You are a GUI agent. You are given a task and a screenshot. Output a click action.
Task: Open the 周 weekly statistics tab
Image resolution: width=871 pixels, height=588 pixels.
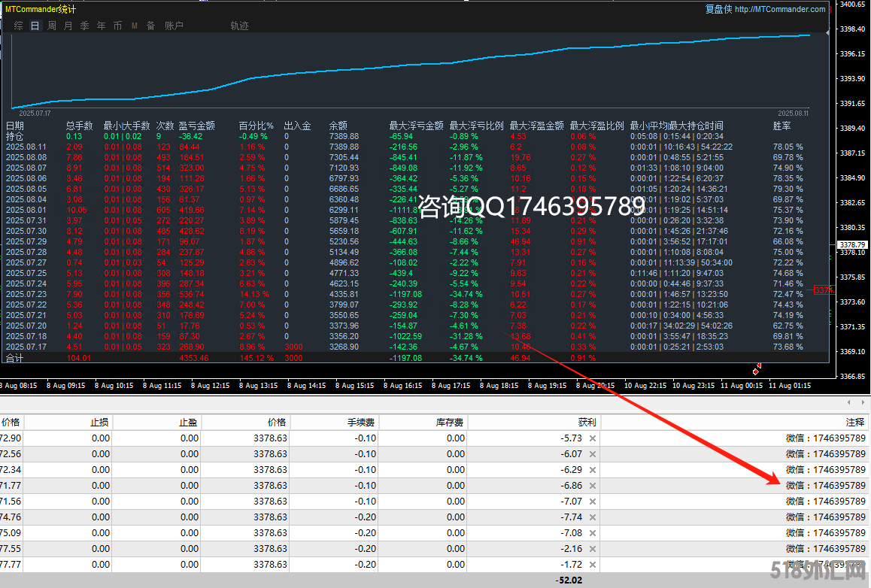click(x=52, y=26)
